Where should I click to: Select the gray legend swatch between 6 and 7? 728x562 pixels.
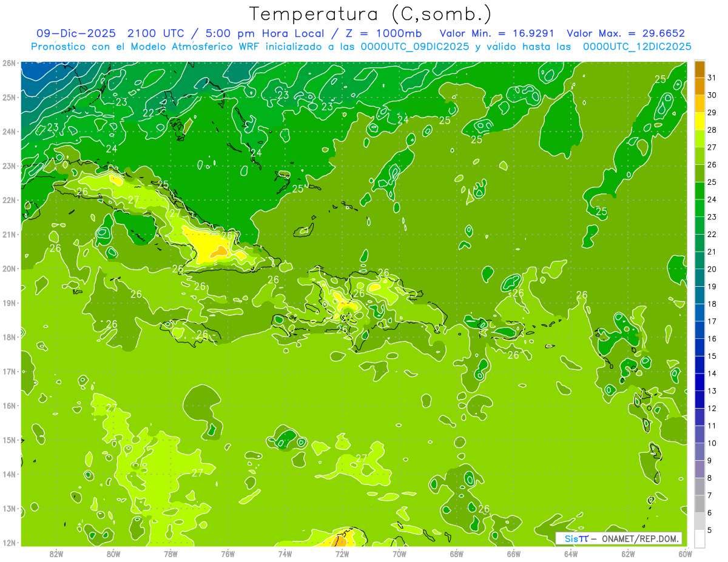699,504
